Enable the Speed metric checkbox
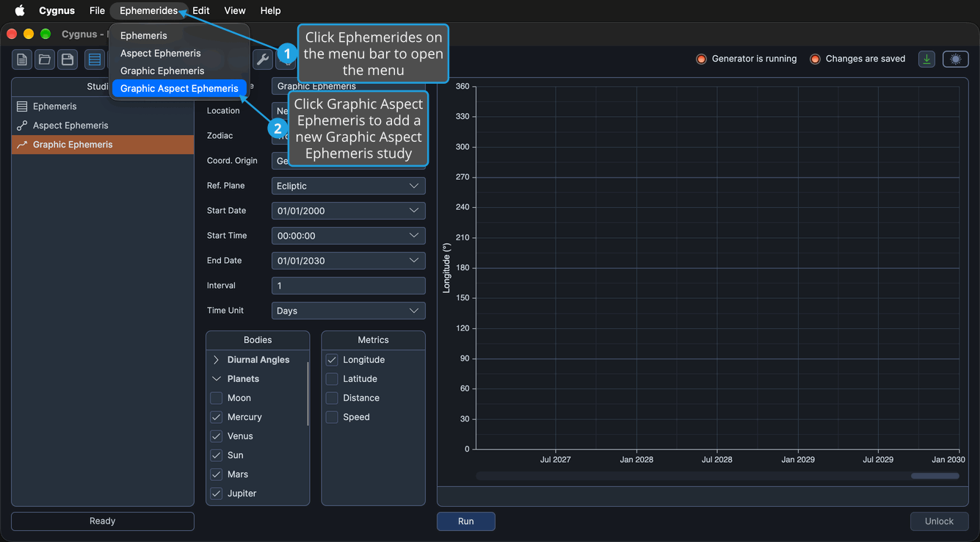 click(x=332, y=417)
